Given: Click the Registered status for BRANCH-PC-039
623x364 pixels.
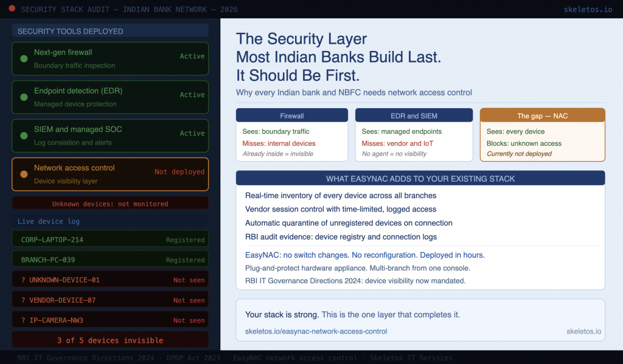Looking at the screenshot, I should [185, 260].
